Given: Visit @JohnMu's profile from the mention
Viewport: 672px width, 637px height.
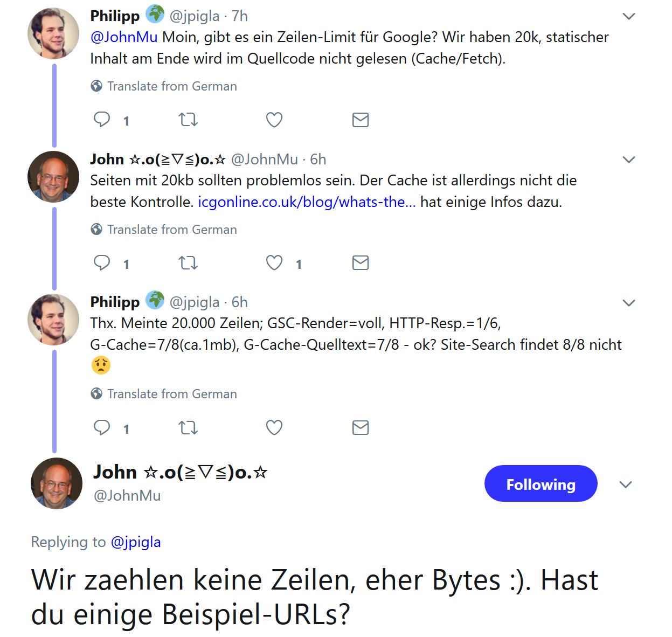Looking at the screenshot, I should [x=124, y=37].
